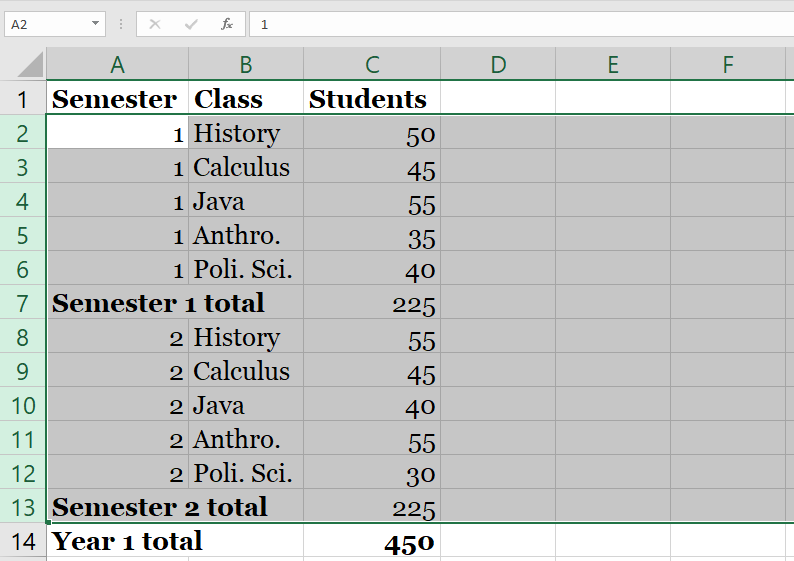794x561 pixels.
Task: Open the Name Box dropdown arrow
Action: (95, 24)
